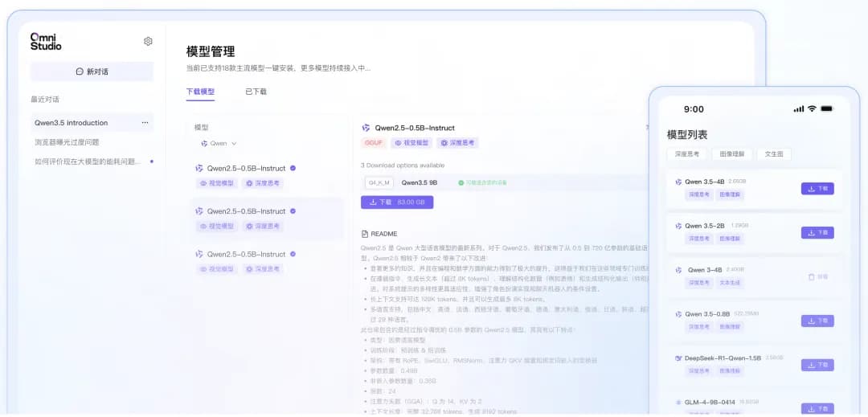Viewport: 868px width, 417px height.
Task: Open more options for Qwen3.5 introduction chat
Action: [x=145, y=123]
